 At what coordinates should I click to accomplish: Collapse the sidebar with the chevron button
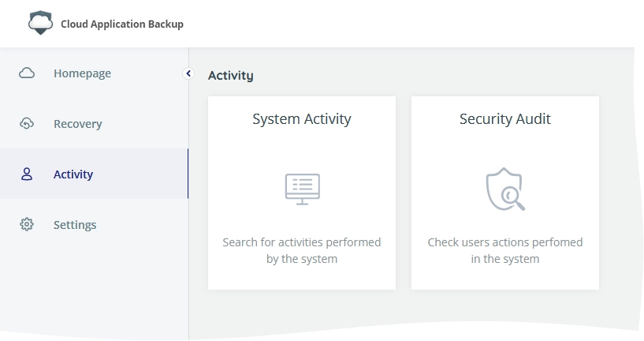click(x=188, y=73)
